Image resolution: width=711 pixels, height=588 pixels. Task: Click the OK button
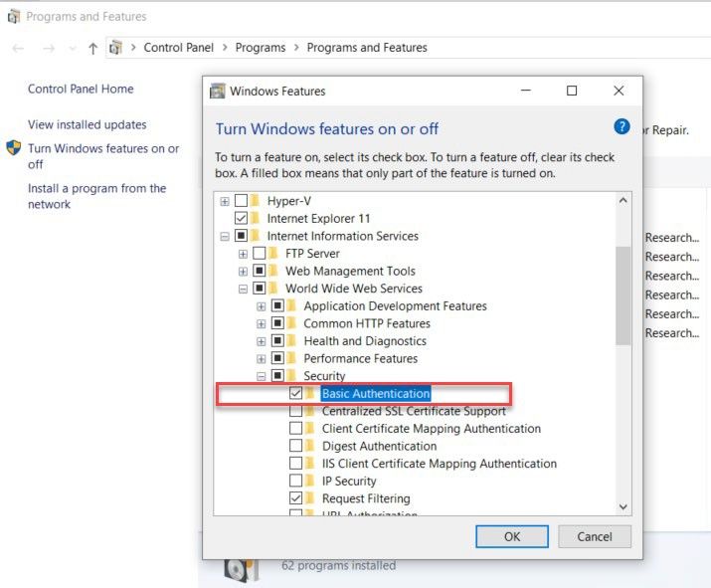tap(512, 536)
